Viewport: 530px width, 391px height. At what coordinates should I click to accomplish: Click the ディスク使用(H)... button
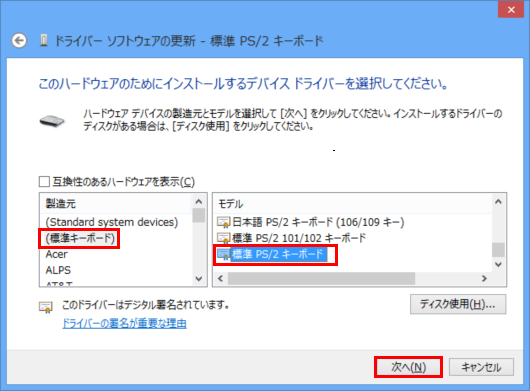(458, 304)
